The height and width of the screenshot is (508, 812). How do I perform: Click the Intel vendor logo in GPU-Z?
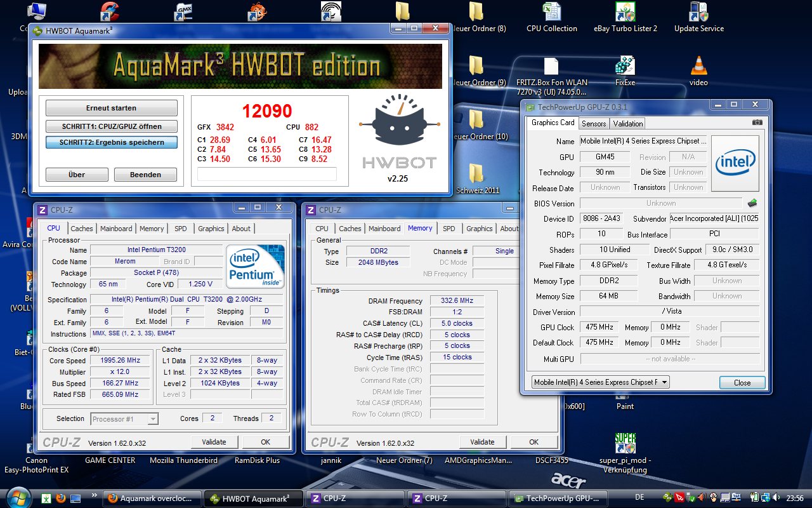tap(735, 164)
